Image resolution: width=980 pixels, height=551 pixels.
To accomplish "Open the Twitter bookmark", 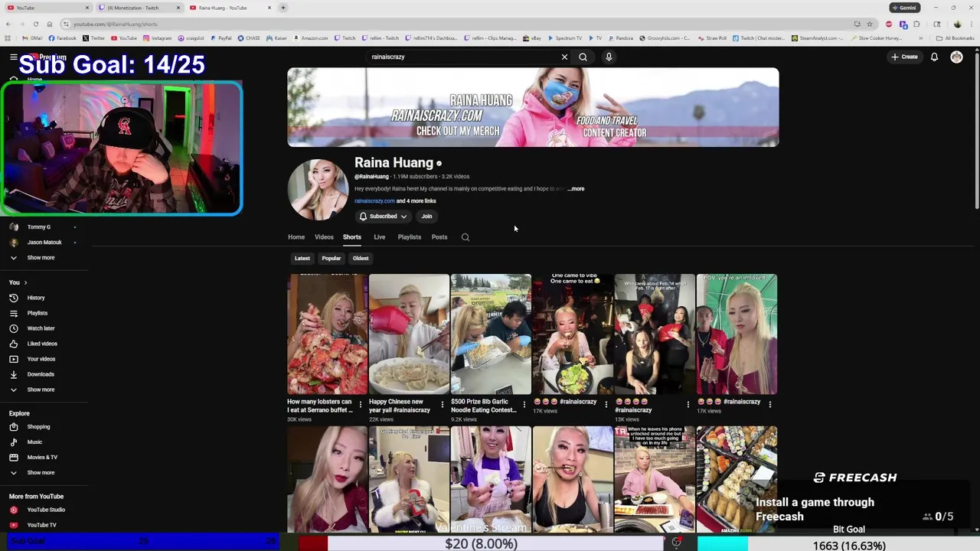I will click(x=94, y=38).
